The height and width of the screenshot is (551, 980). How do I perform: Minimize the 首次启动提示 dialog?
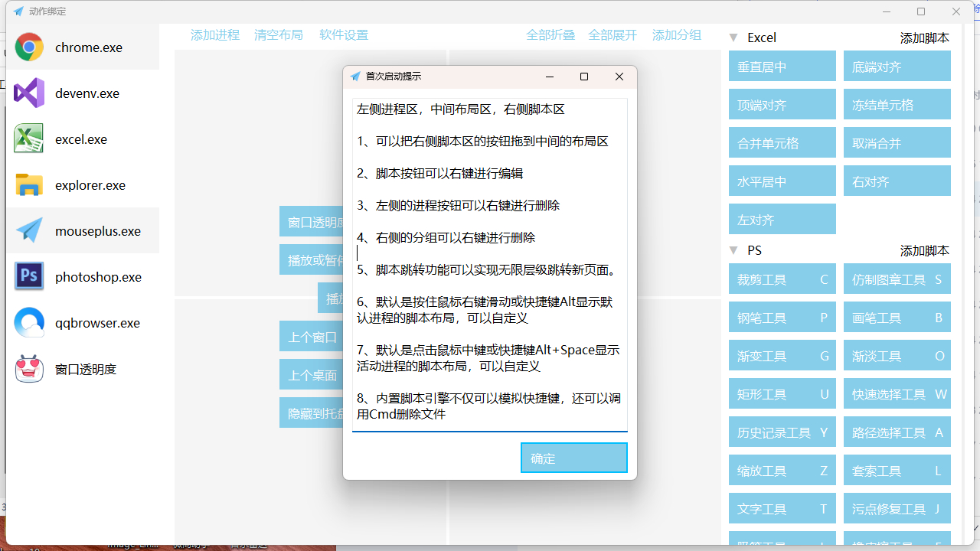tap(550, 77)
